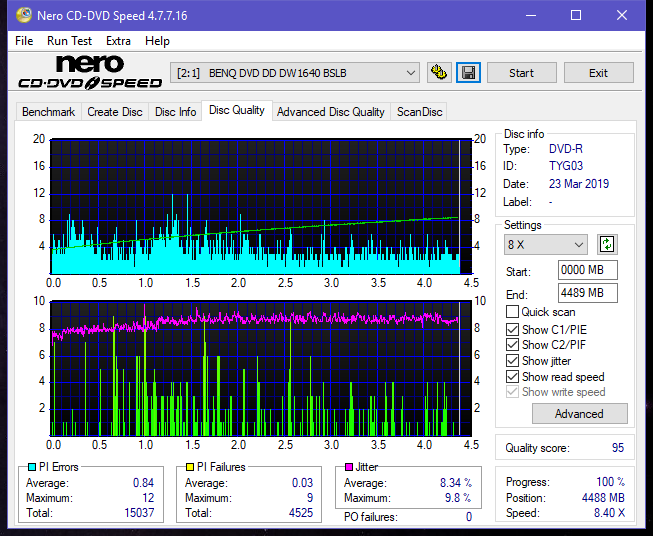Open the options wrench icon
The width and height of the screenshot is (653, 536).
tap(439, 73)
